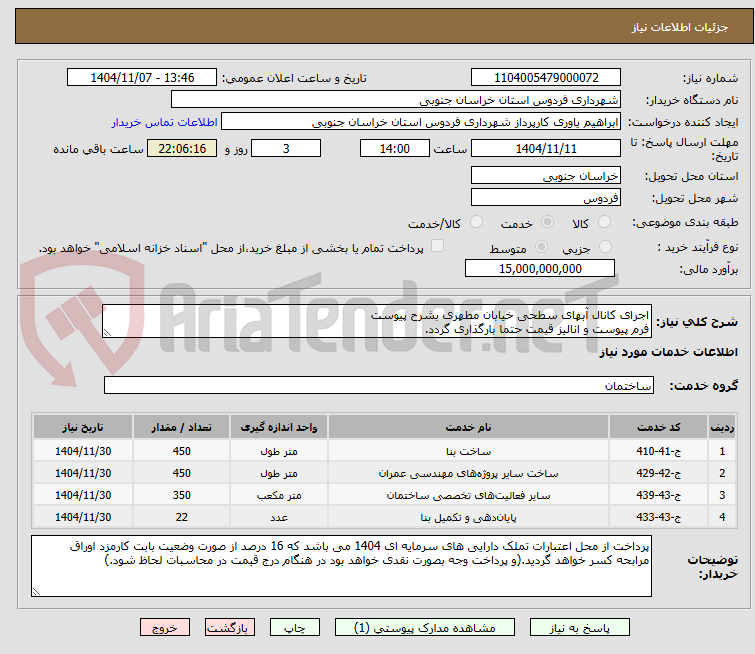Click the financial estimate field 15,000,000,000
This screenshot has width=755, height=654.
tap(540, 268)
